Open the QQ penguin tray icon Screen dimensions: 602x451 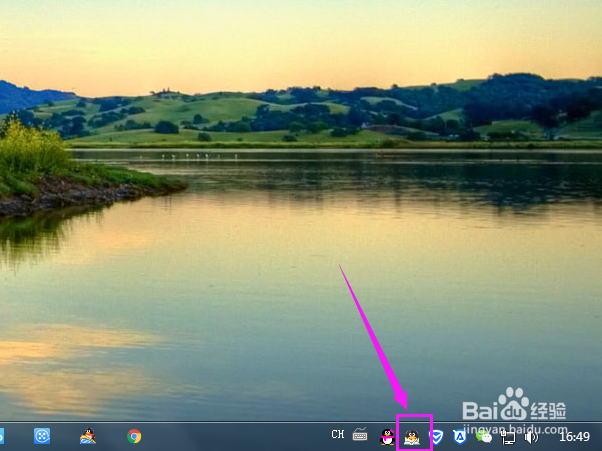click(x=387, y=437)
